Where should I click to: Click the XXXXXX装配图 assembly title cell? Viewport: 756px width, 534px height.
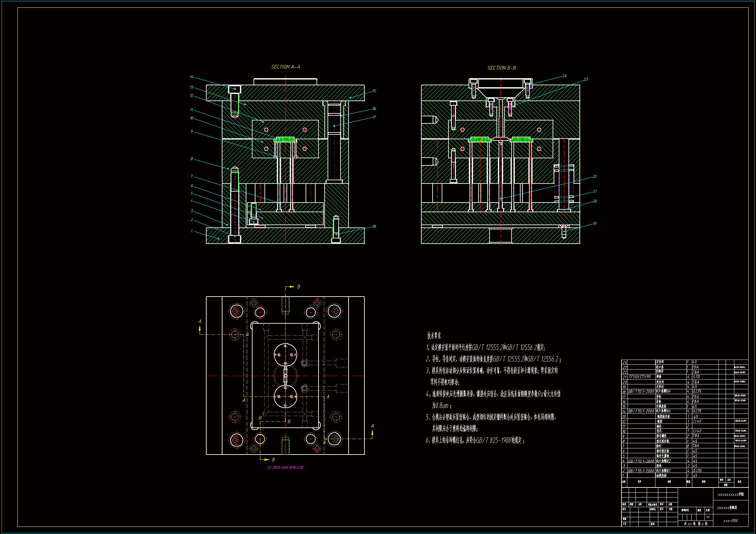click(x=727, y=508)
